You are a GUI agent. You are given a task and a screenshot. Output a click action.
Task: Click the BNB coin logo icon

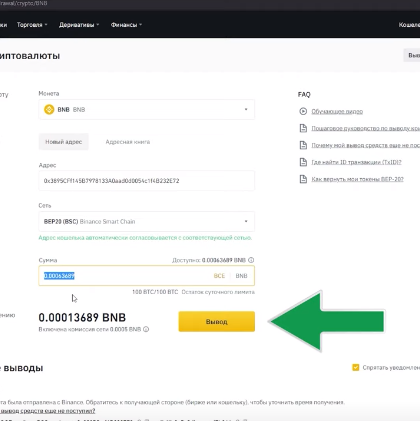point(49,109)
